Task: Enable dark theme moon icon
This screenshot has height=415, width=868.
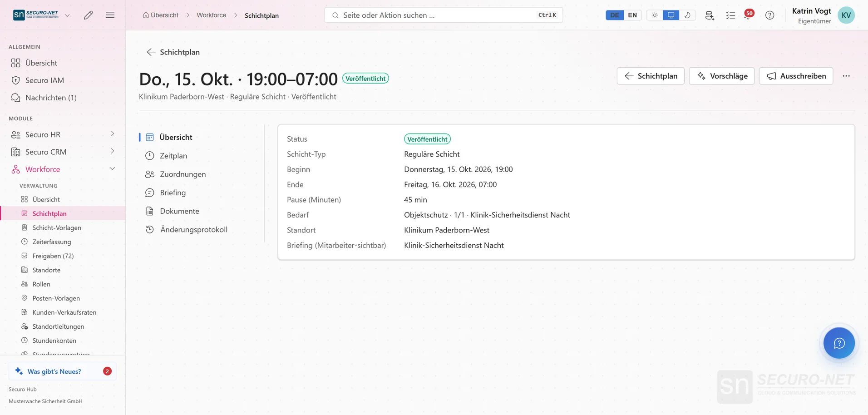Action: click(x=687, y=15)
